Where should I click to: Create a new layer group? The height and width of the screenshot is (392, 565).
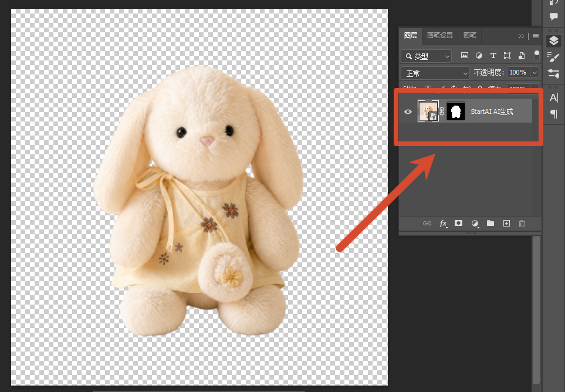point(490,224)
